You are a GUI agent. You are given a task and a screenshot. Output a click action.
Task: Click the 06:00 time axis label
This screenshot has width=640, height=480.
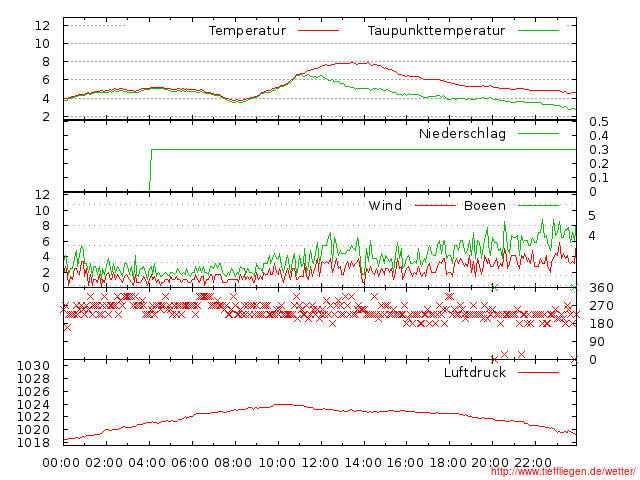[190, 463]
